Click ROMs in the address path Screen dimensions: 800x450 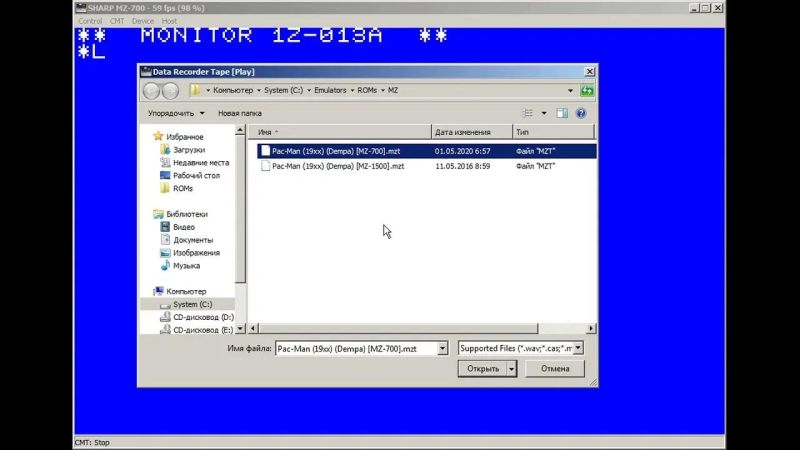coord(367,90)
